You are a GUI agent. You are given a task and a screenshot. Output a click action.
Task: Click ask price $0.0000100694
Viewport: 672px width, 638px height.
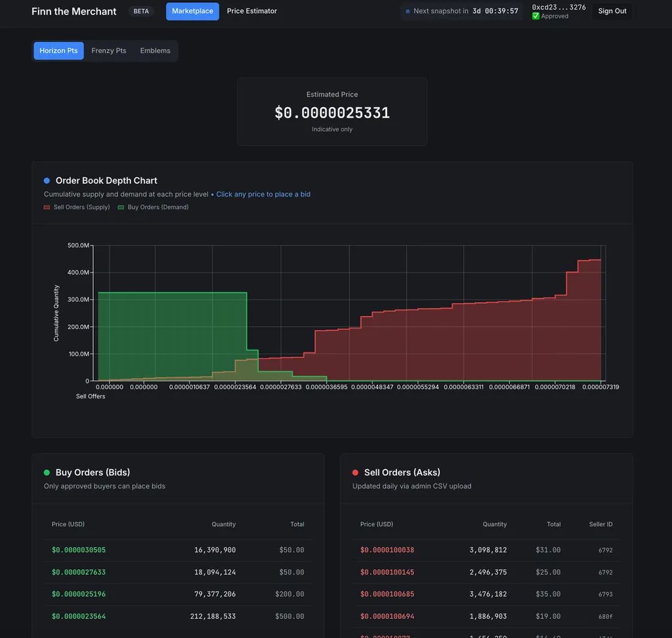coord(387,616)
